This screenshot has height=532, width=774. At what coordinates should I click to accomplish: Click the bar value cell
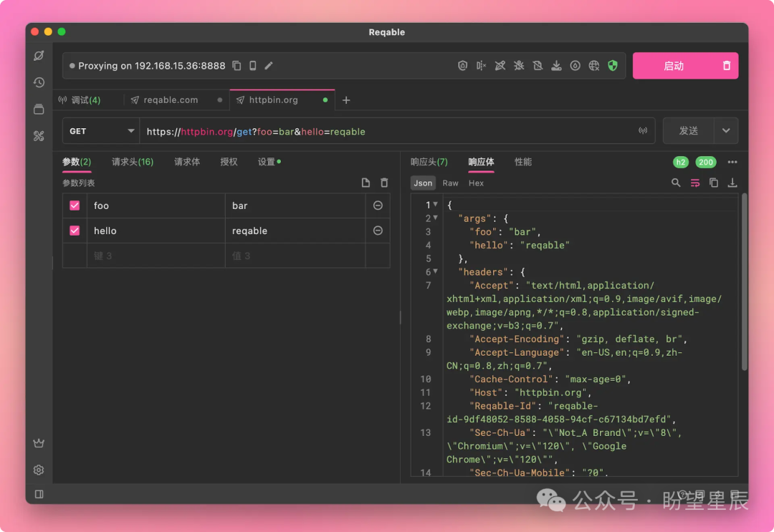(295, 205)
